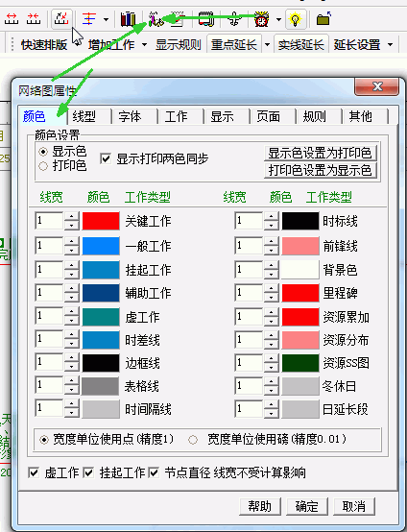
Task: Click the highlighted red chart toolbar icon
Action: 61,19
